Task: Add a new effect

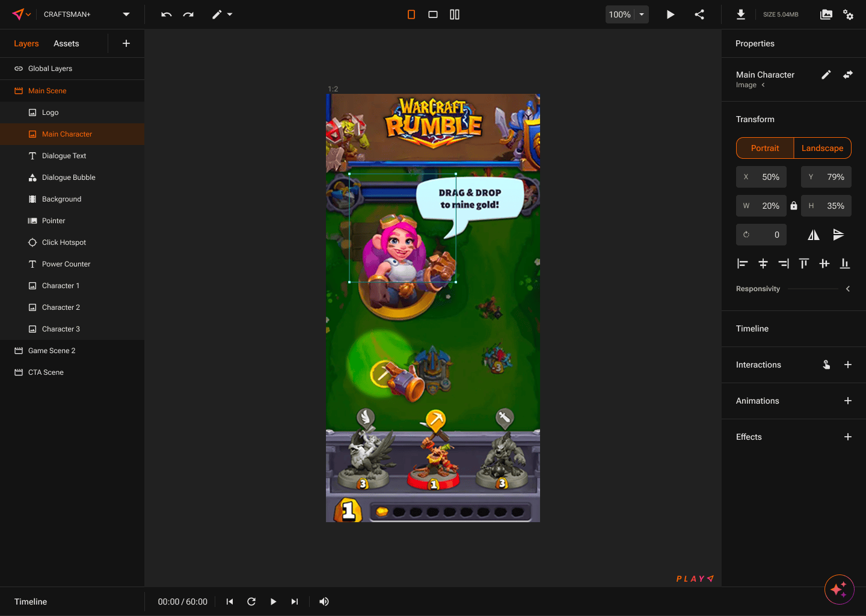Action: coord(848,437)
